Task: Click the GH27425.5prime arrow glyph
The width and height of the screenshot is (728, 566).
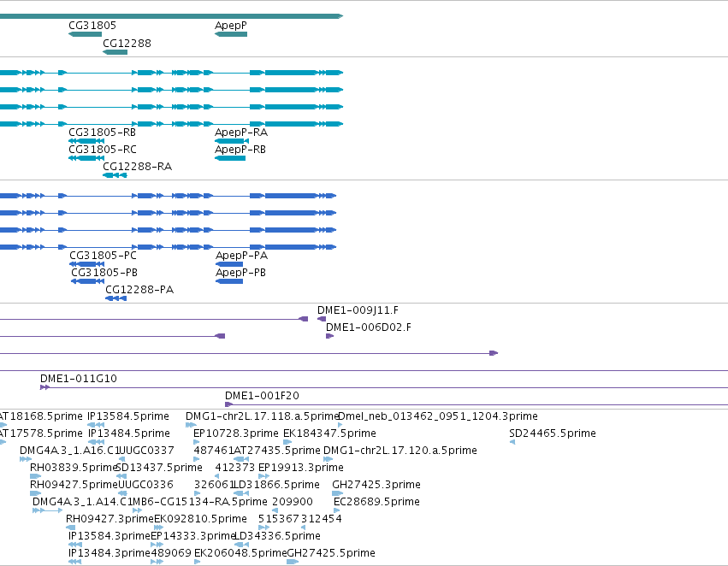Action: 293,562
